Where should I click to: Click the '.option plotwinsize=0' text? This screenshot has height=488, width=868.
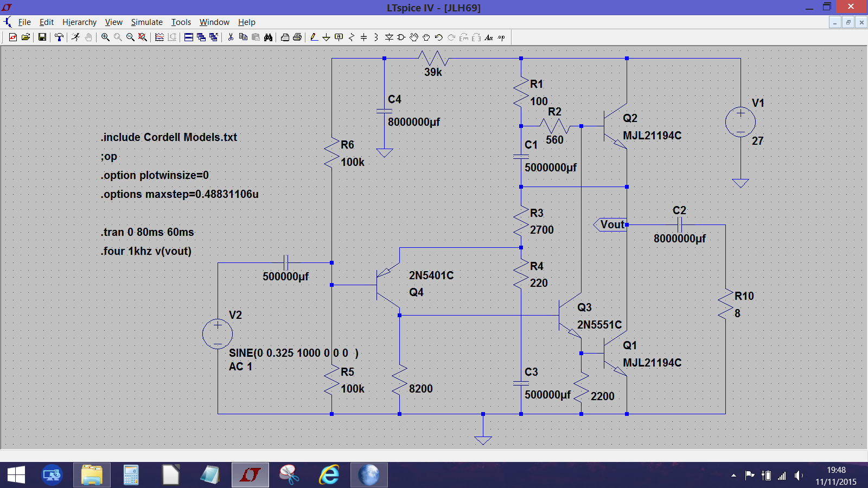click(x=155, y=175)
